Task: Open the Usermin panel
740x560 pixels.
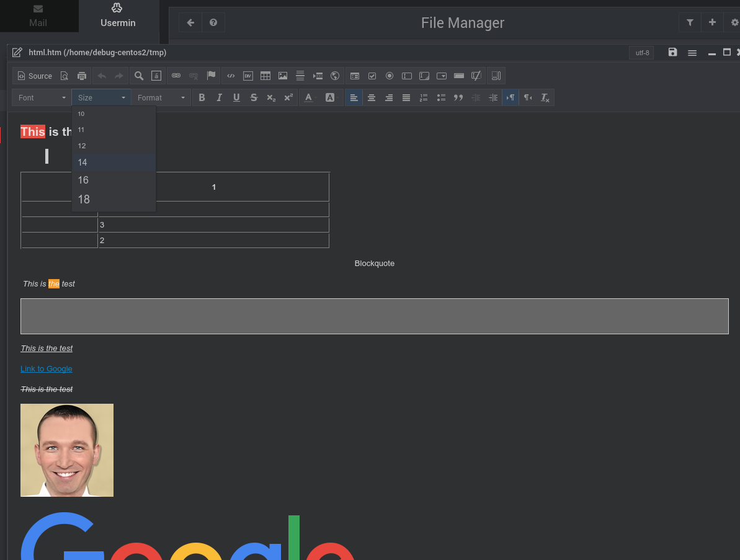Action: pyautogui.click(x=117, y=16)
